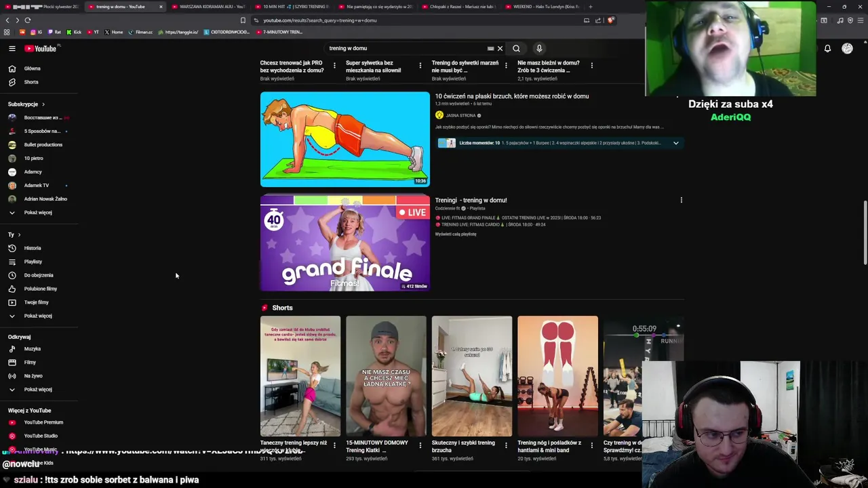This screenshot has height=488, width=868.
Task: Open Historia watch history
Action: pos(33,248)
